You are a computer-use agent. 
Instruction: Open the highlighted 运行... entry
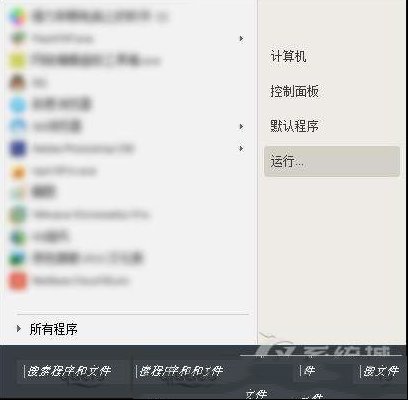(332, 161)
